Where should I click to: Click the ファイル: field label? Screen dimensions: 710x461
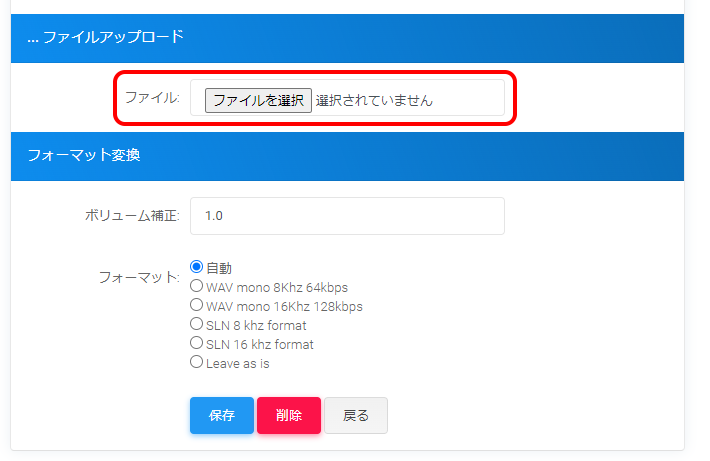[152, 98]
